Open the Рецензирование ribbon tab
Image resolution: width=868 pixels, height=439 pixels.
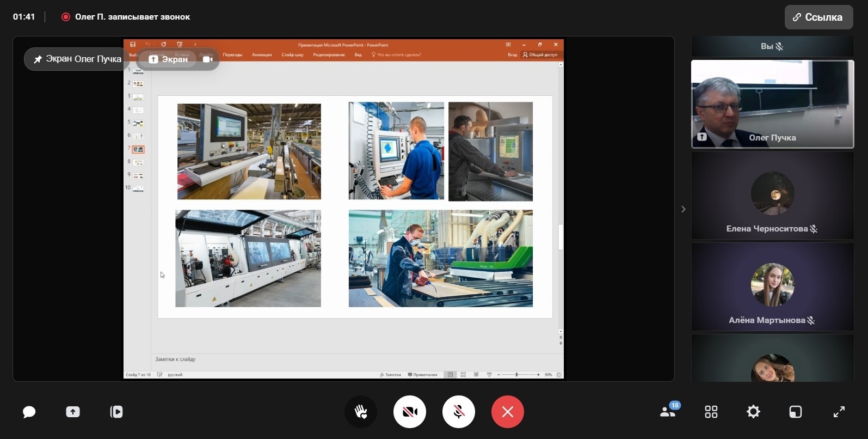pyautogui.click(x=329, y=54)
